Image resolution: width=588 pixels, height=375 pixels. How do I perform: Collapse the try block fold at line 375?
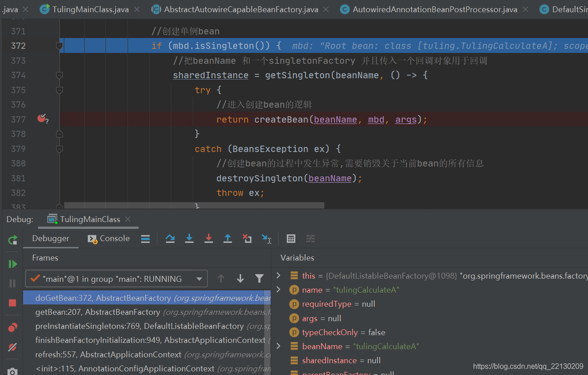[59, 90]
